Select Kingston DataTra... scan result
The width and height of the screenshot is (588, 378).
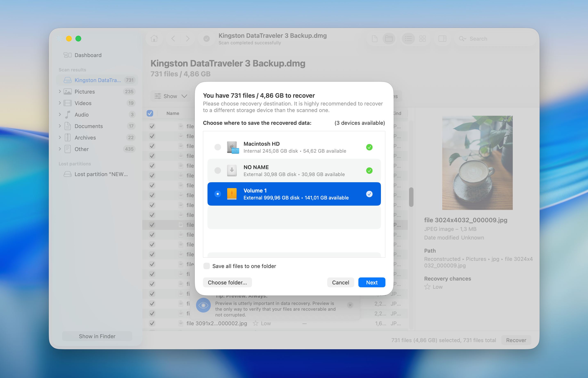[97, 80]
